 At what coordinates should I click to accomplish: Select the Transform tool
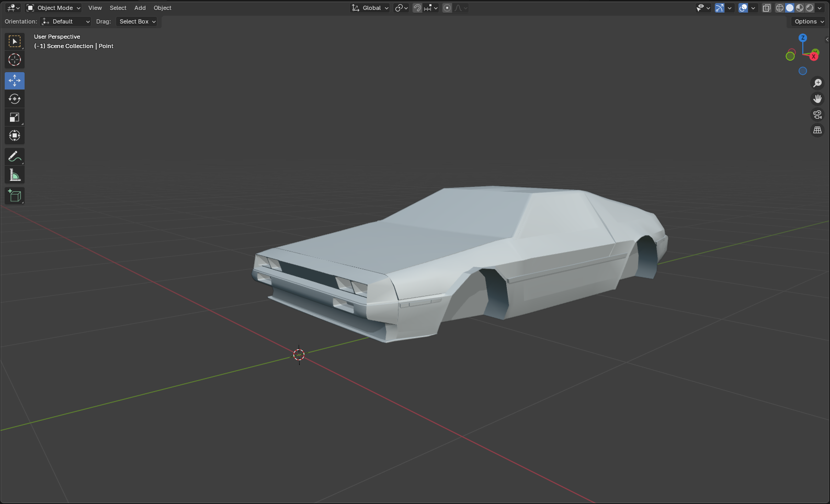coord(15,135)
